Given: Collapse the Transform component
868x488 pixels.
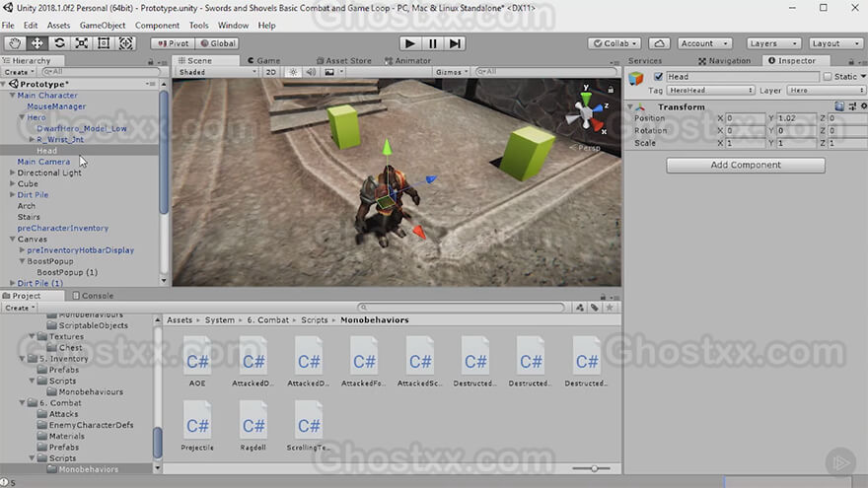Looking at the screenshot, I should pyautogui.click(x=630, y=106).
